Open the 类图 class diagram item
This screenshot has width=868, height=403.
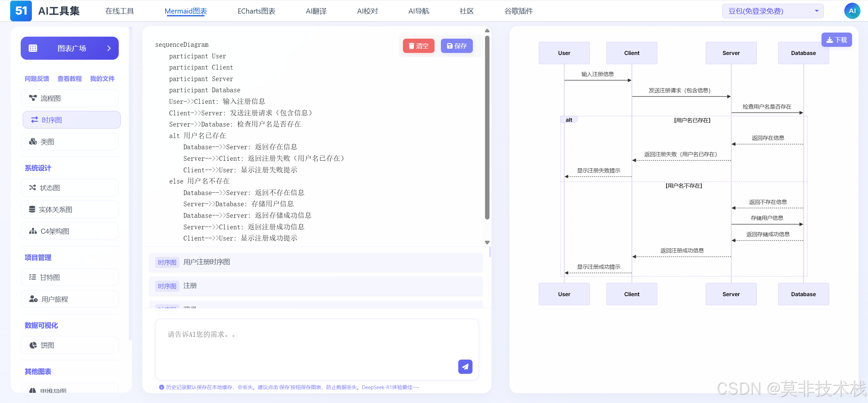pos(70,142)
